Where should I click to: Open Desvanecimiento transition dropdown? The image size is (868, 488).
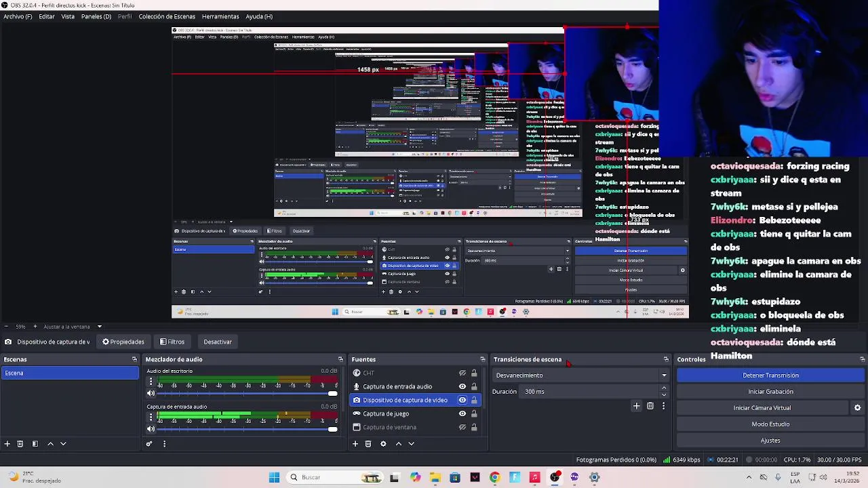(581, 375)
